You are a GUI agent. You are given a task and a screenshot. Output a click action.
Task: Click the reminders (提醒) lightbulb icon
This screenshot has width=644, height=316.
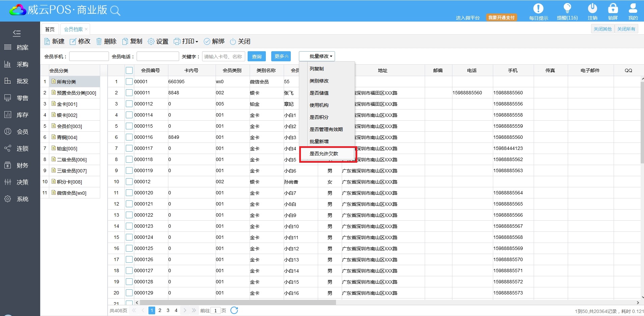click(567, 9)
